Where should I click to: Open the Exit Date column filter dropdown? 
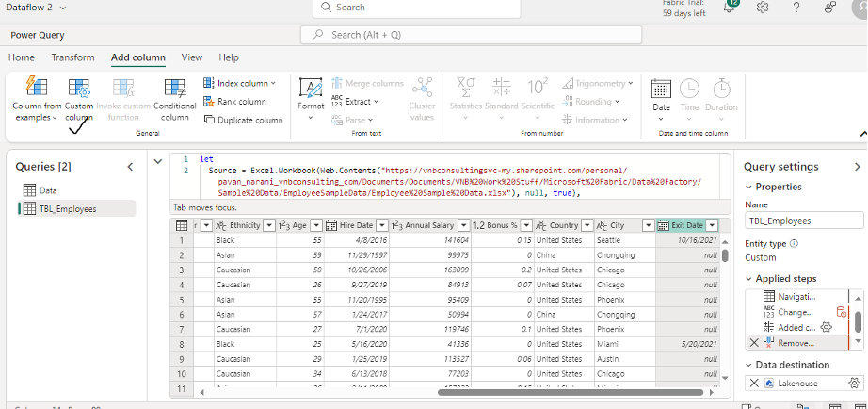click(712, 225)
